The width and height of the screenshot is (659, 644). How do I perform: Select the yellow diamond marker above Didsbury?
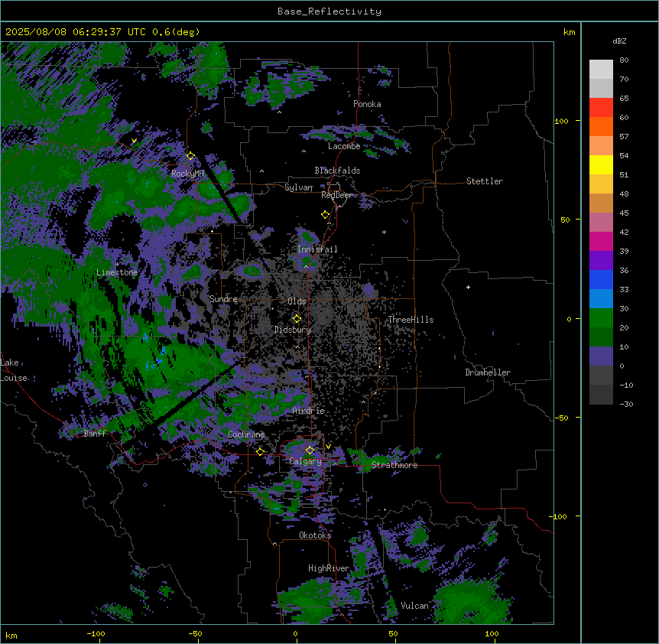coord(297,318)
